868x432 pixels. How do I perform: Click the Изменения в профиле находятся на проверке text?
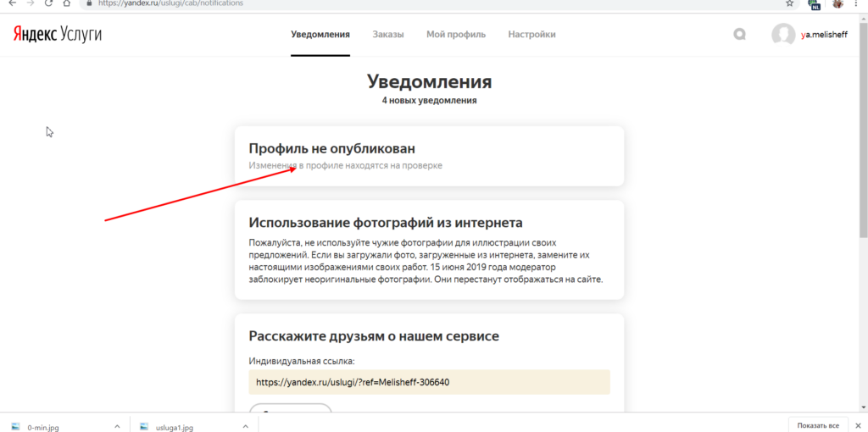(x=346, y=165)
